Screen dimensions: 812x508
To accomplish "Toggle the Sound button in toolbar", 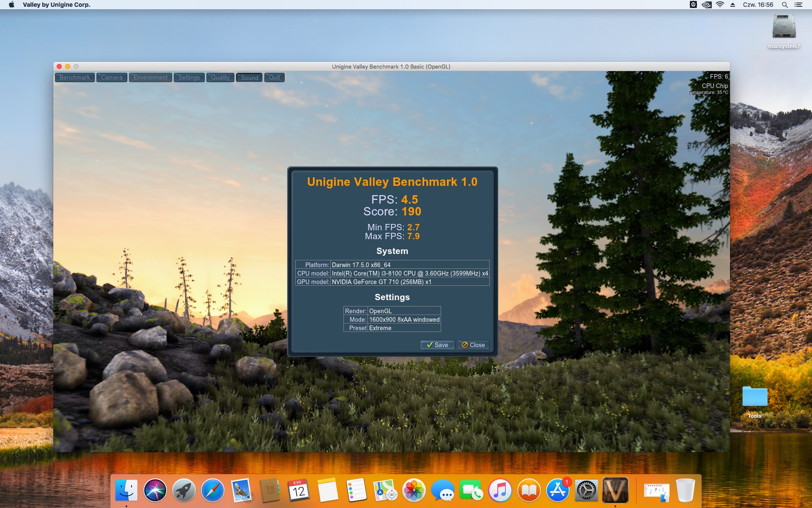I will coord(249,77).
